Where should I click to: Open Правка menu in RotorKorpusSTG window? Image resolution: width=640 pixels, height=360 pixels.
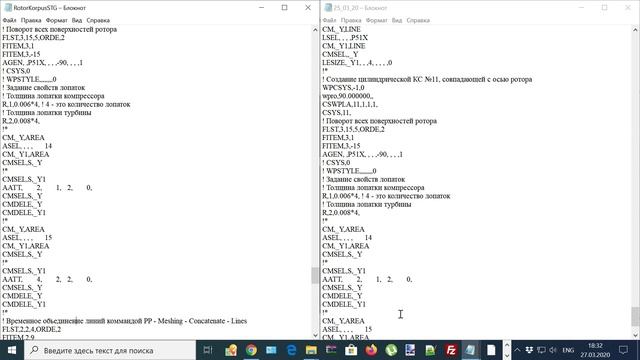31,20
